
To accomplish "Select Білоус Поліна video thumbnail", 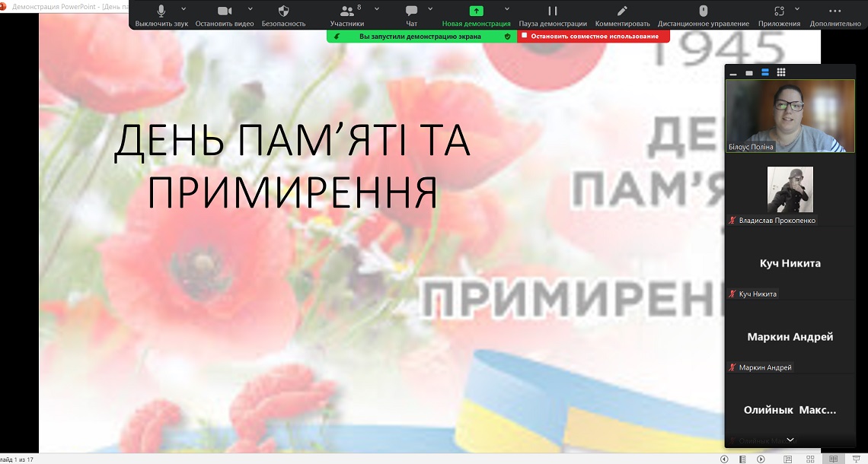I will (790, 116).
